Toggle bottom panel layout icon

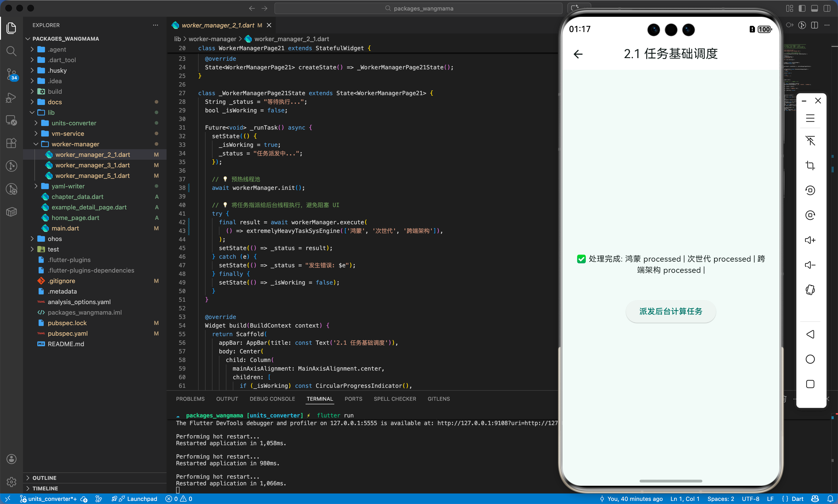[x=814, y=9]
